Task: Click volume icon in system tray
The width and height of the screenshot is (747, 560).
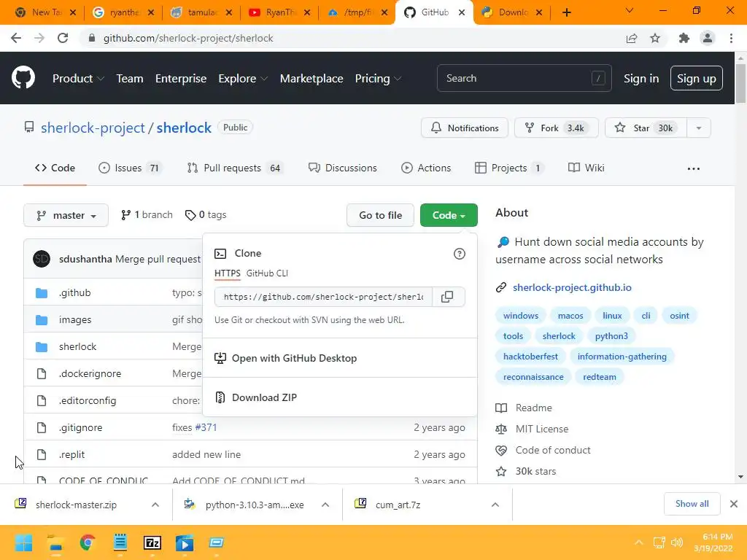Action: [x=676, y=542]
